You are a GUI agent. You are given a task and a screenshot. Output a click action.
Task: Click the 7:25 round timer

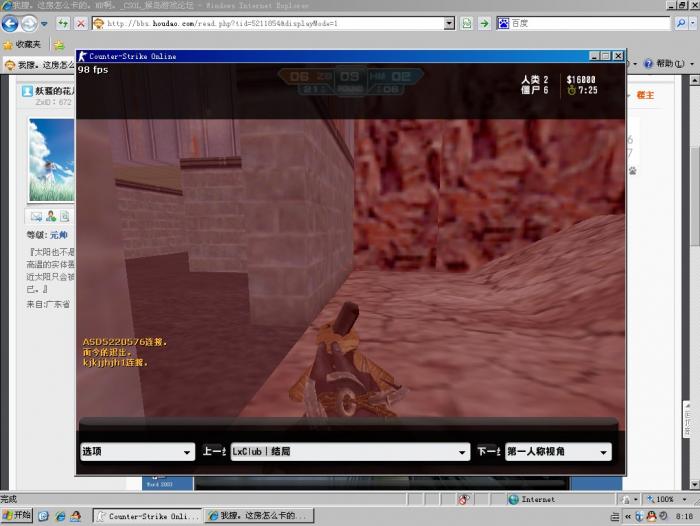pyautogui.click(x=588, y=90)
